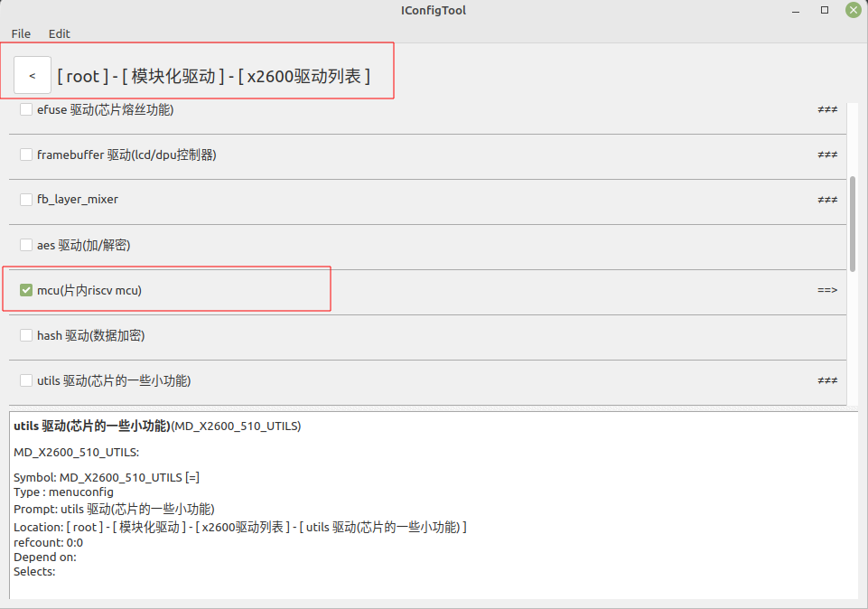The image size is (868, 609).
Task: Click fb_layer_mixer row submenu indicator
Action: click(x=826, y=200)
